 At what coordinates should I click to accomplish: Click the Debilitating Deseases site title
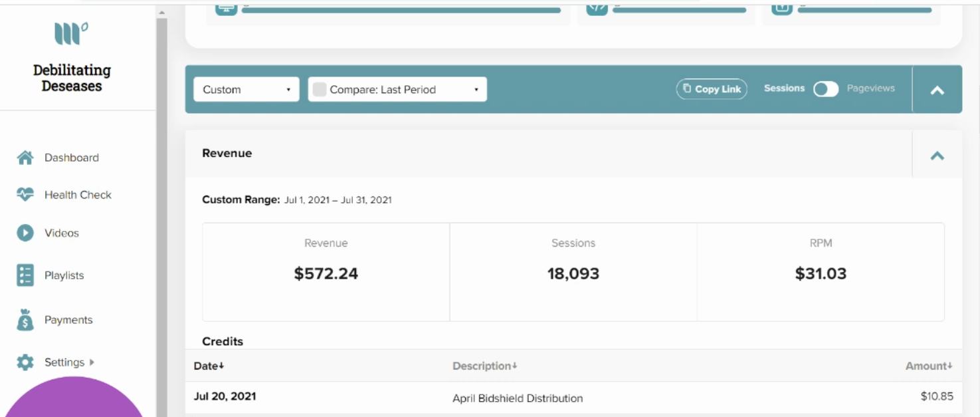click(72, 78)
